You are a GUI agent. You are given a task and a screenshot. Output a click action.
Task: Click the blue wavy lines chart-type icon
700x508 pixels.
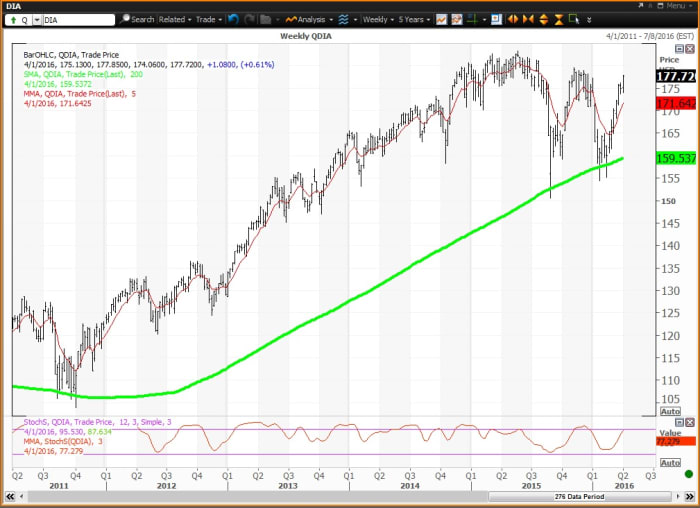[x=343, y=20]
